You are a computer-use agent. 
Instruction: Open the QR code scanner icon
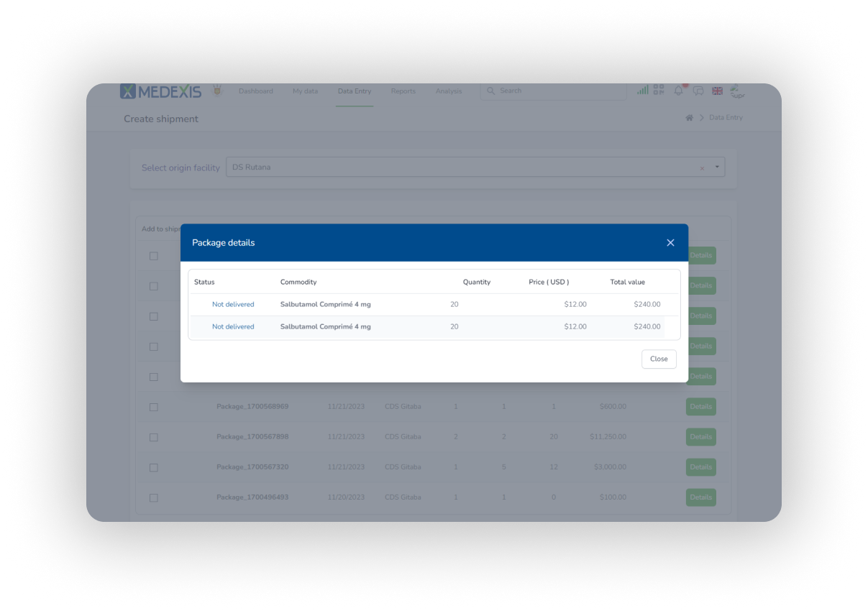[x=659, y=91]
